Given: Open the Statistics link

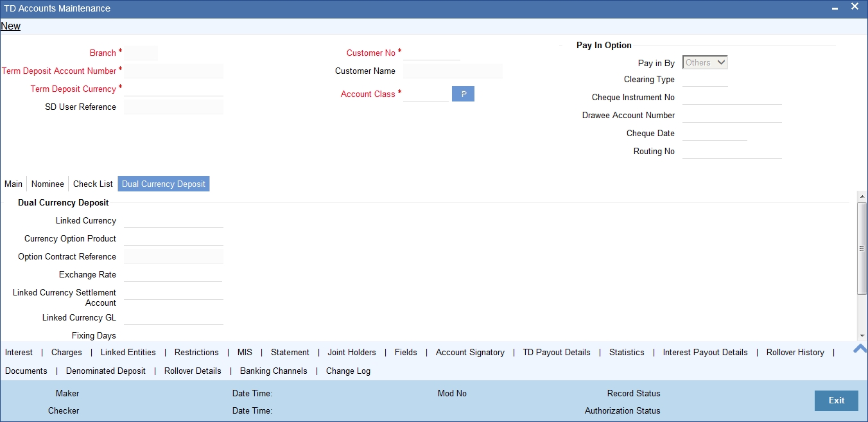Looking at the screenshot, I should pyautogui.click(x=627, y=352).
